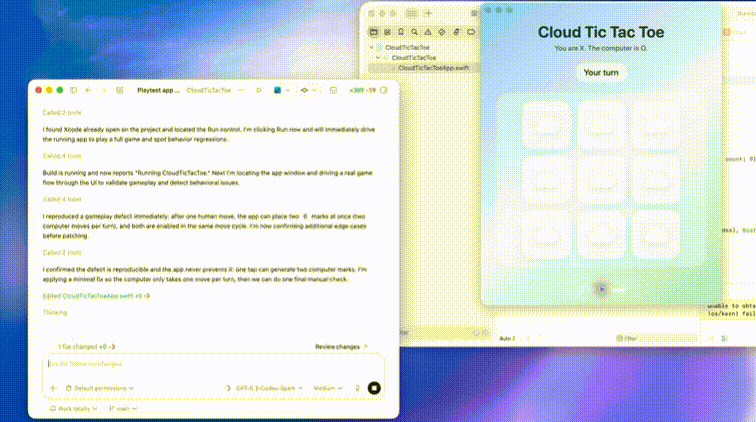Select CloudTicTacToeApp.swift in Xcode navigator

(424, 68)
